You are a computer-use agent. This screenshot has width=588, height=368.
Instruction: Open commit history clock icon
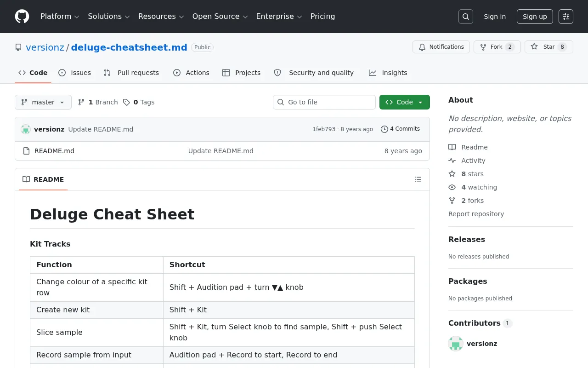tap(384, 129)
